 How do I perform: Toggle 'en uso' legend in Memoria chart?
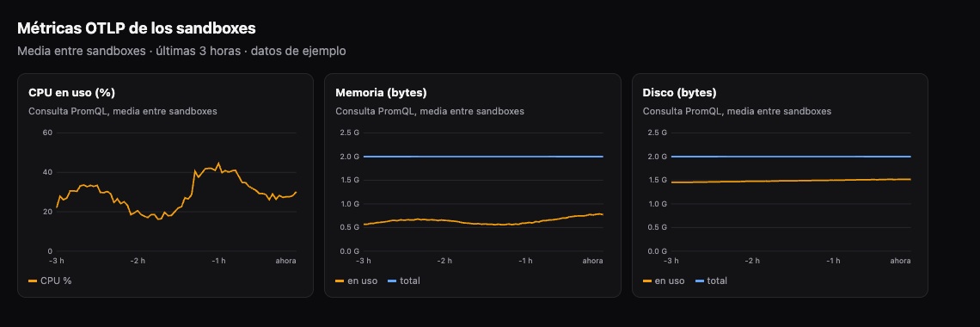356,281
